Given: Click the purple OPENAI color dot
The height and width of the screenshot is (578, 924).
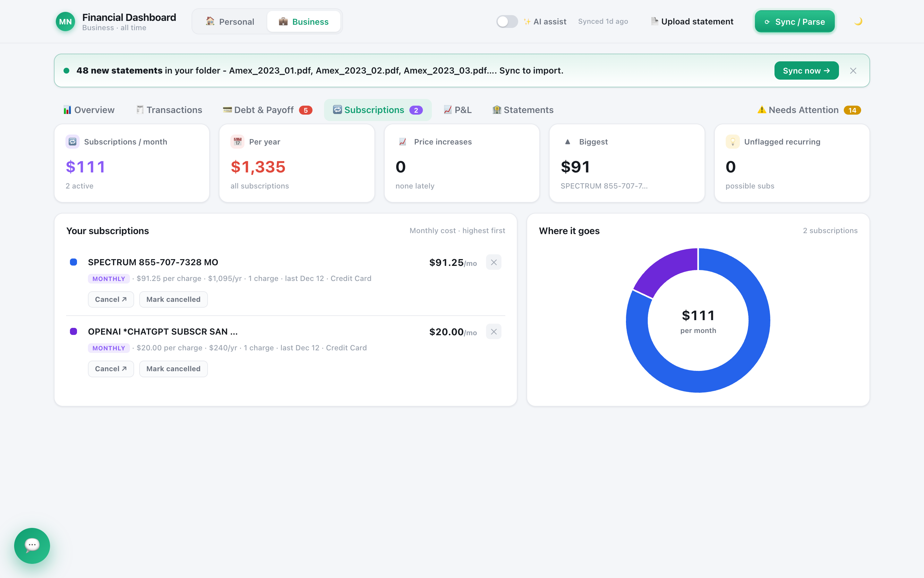Looking at the screenshot, I should pos(73,331).
